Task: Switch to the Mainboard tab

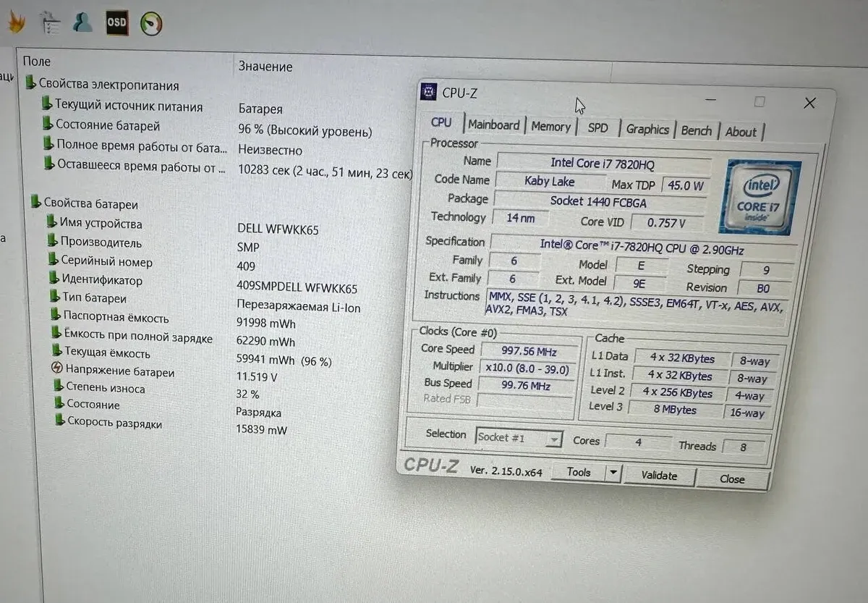Action: pyautogui.click(x=493, y=125)
